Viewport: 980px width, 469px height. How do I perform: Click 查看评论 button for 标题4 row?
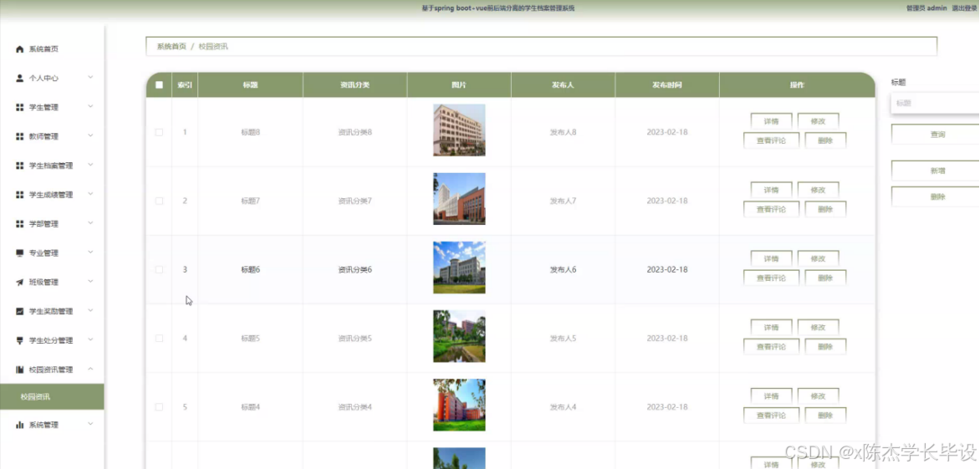pos(771,415)
